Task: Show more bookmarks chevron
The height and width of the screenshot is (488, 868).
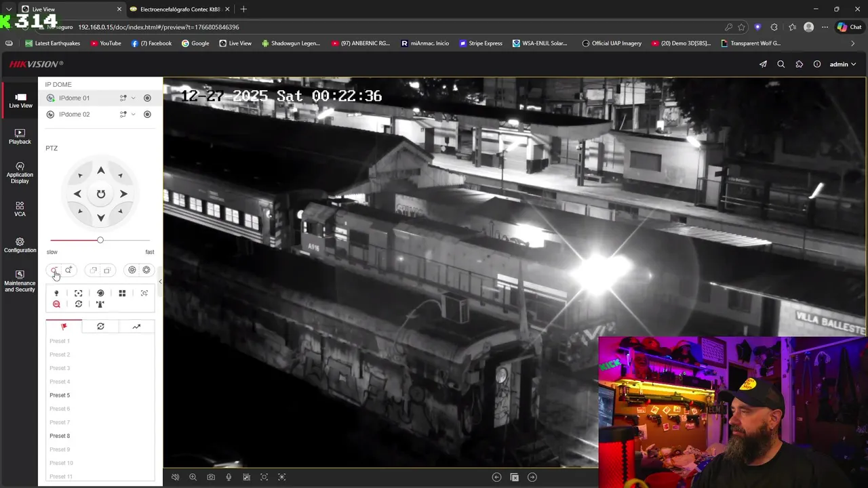Action: point(854,43)
